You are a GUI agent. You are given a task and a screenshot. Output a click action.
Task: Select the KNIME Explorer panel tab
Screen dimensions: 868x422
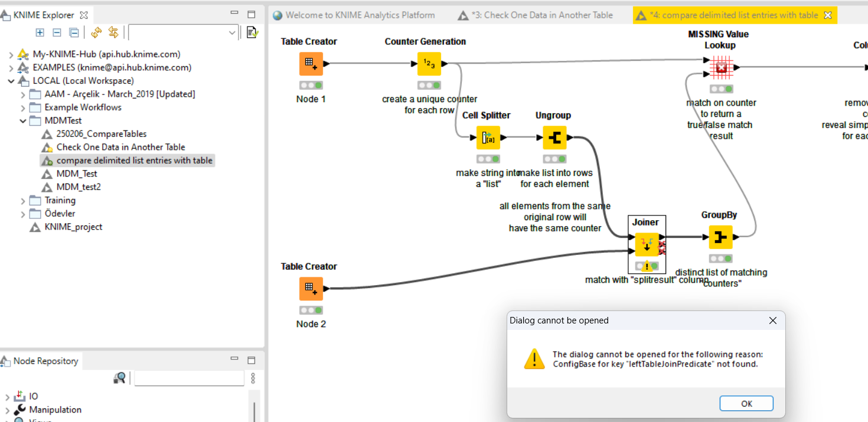(45, 15)
